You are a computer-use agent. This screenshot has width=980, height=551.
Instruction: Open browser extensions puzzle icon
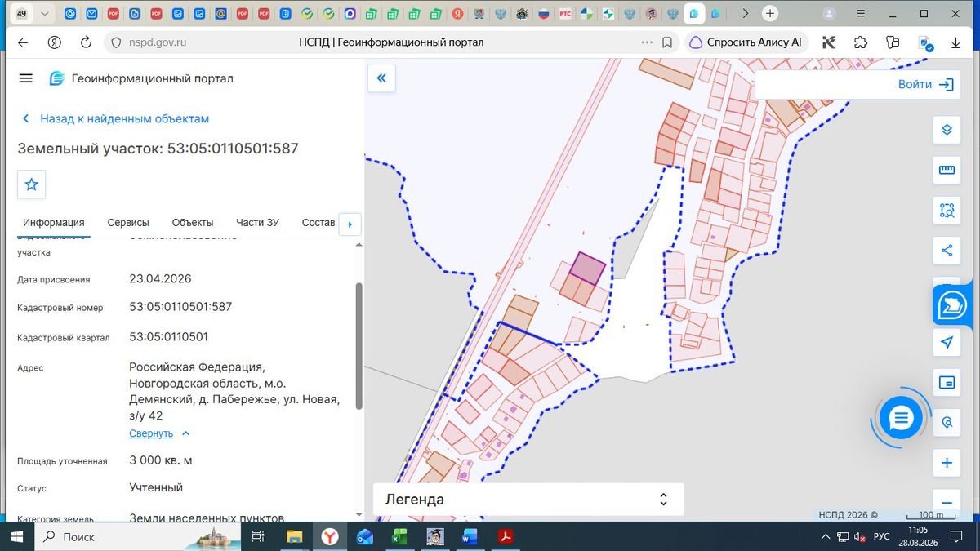pos(861,42)
